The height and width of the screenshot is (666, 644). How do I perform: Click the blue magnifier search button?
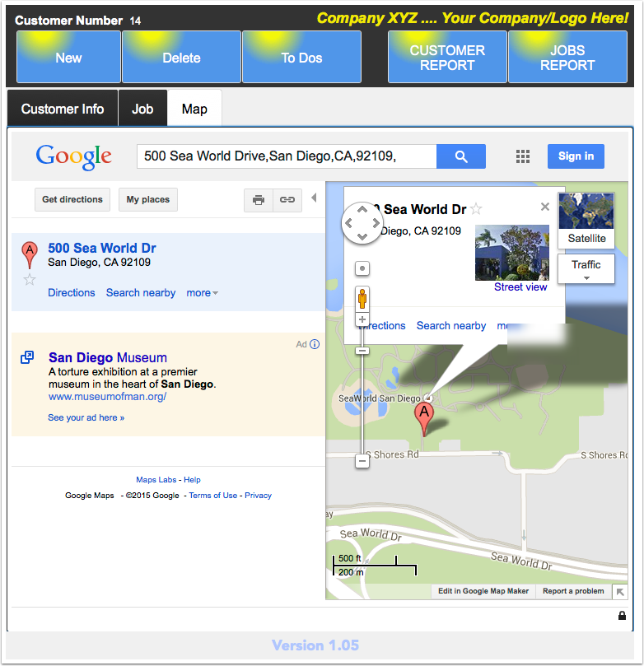point(461,156)
